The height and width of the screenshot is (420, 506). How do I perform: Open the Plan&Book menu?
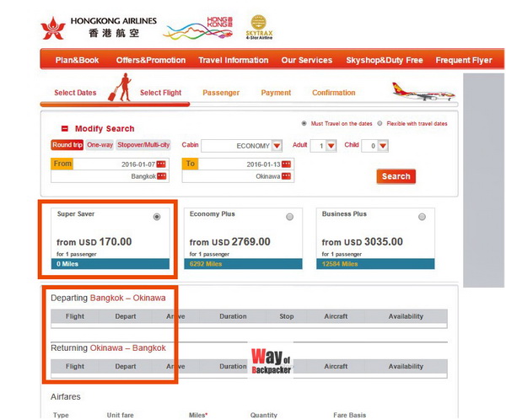pos(77,60)
